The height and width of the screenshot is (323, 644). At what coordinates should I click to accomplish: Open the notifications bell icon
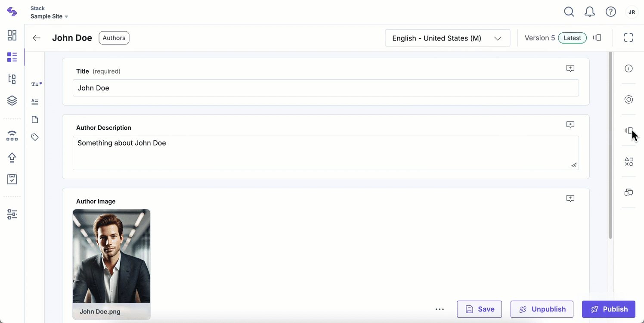click(590, 12)
